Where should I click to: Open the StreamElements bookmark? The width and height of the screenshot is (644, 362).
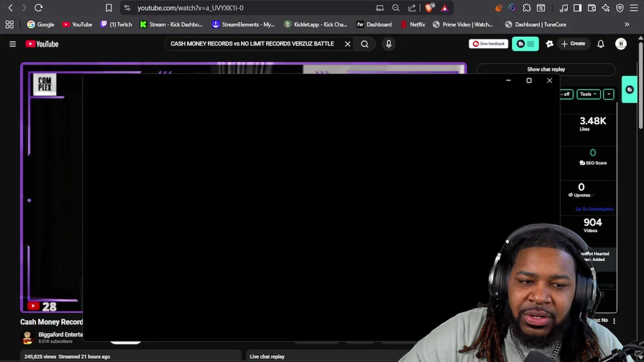pyautogui.click(x=244, y=24)
